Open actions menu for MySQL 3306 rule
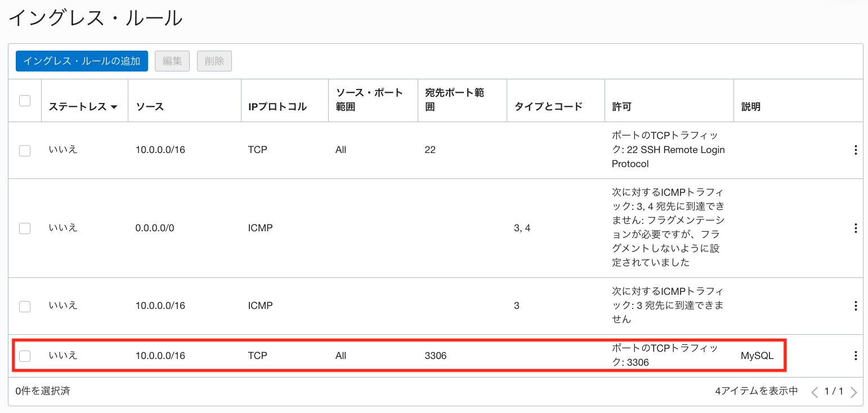 coord(855,356)
